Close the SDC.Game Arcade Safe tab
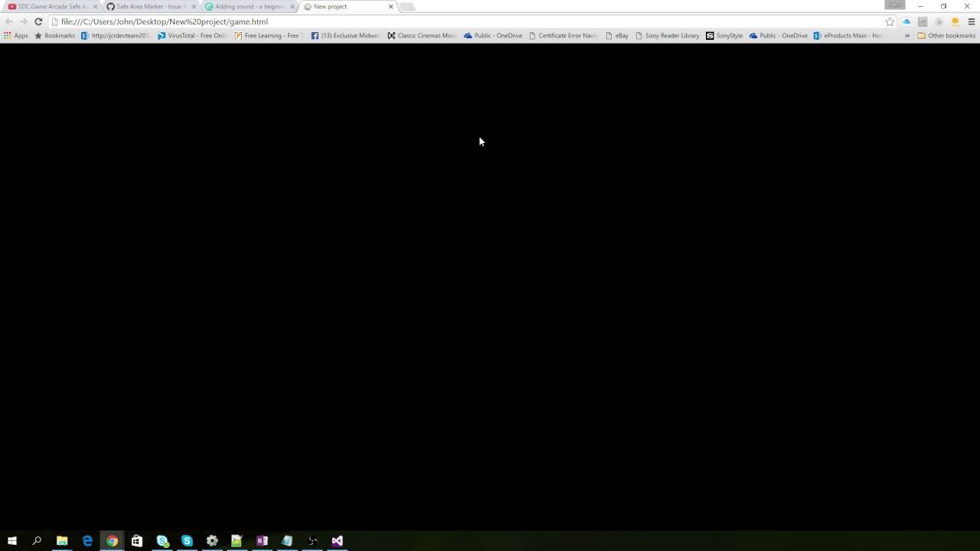The height and width of the screenshot is (551, 980). click(x=95, y=6)
